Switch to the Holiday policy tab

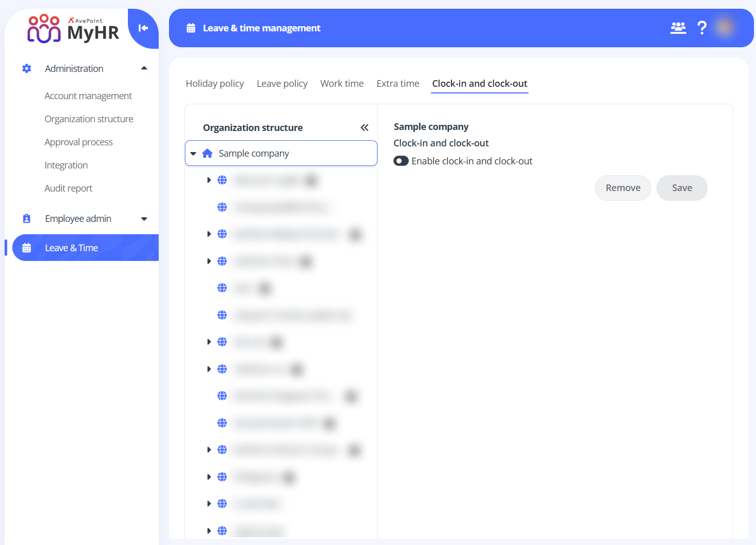[215, 84]
